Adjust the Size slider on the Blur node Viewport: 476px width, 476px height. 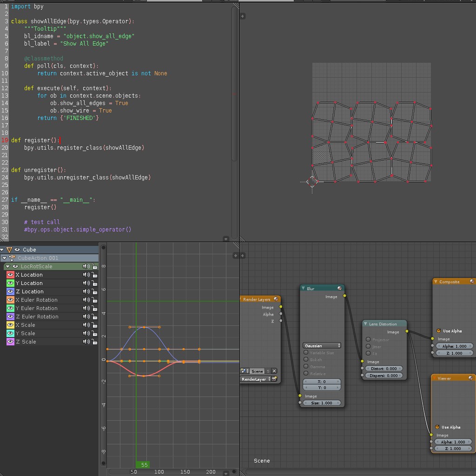coord(322,403)
